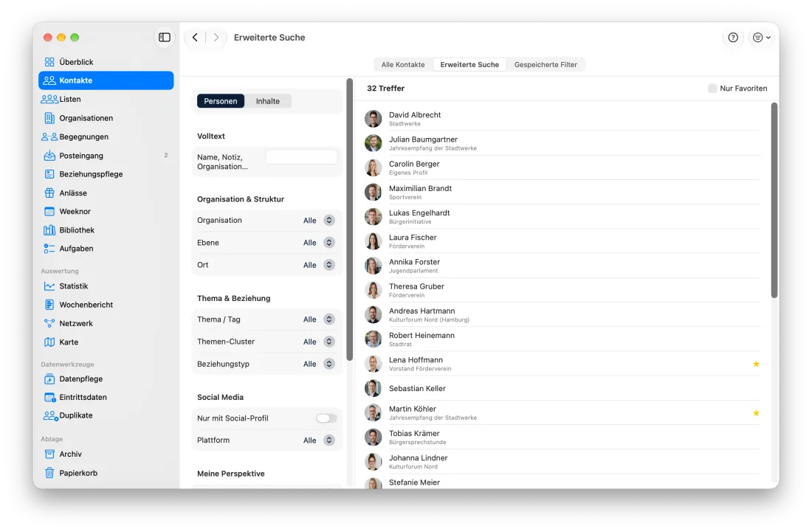Click the results list scrollbar
The width and height of the screenshot is (812, 532).
coord(774,200)
